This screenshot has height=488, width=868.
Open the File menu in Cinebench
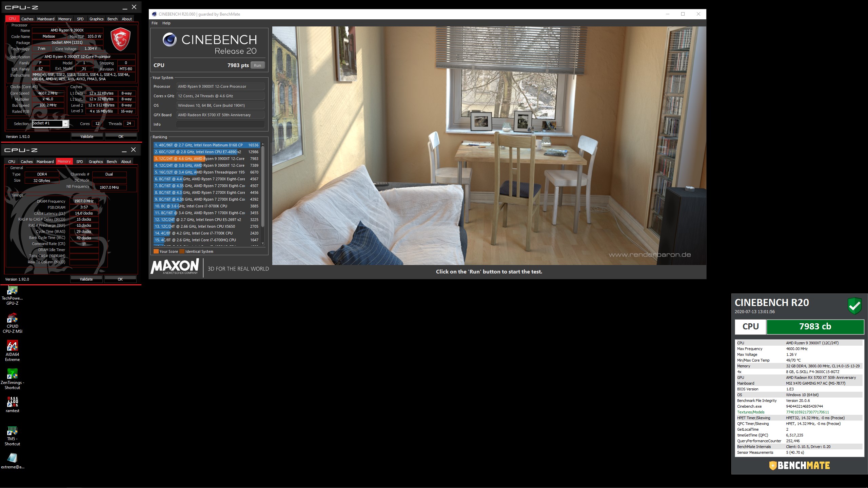(x=155, y=23)
